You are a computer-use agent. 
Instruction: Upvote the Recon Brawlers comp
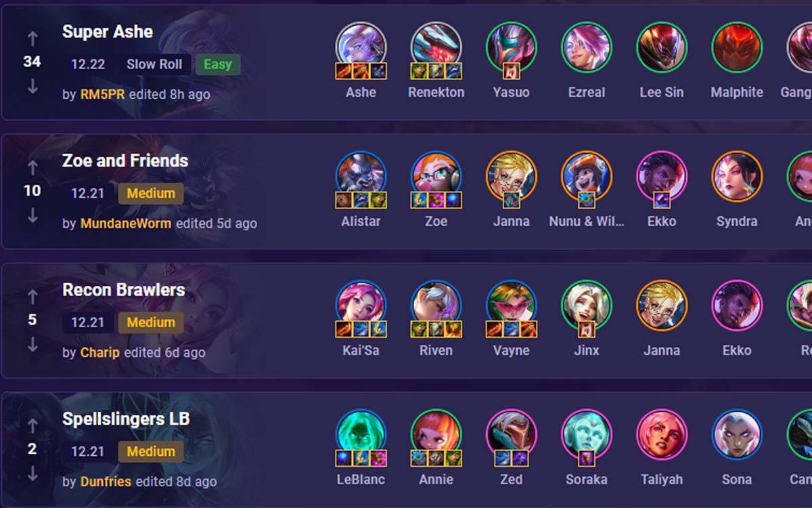(x=32, y=296)
